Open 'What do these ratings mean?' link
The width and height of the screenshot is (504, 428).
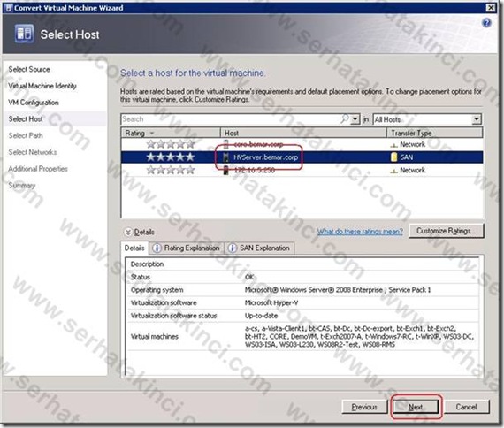point(360,231)
